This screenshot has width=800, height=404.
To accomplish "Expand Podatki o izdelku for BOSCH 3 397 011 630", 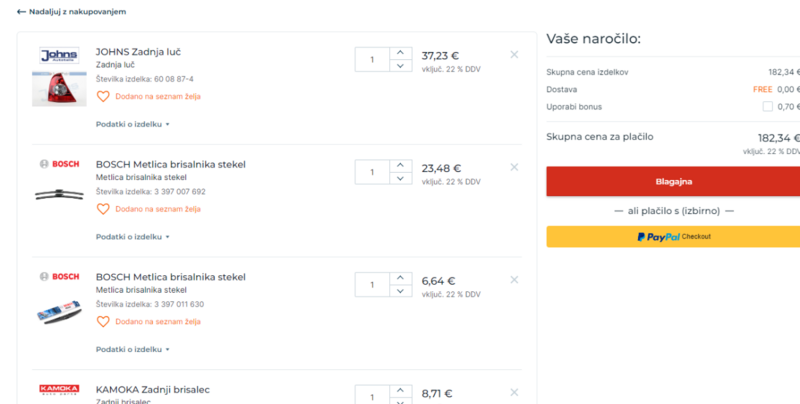I will click(x=133, y=350).
